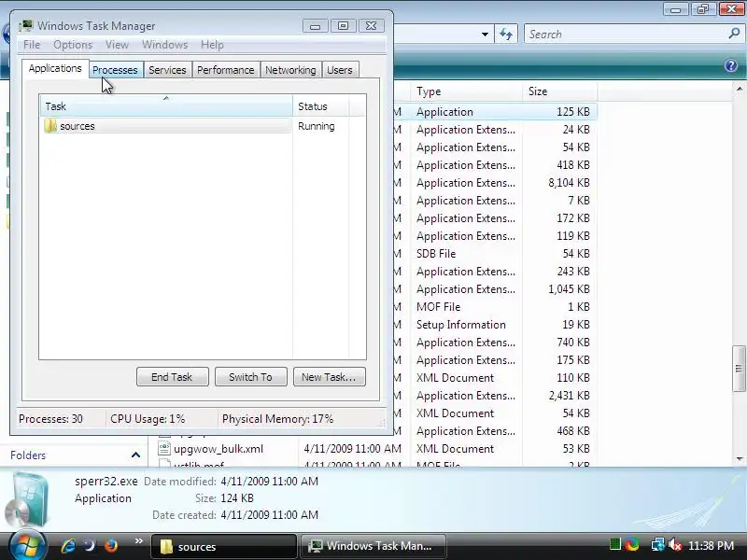Screen dimensions: 747x560
Task: Click in the Explorer Search field
Action: click(627, 35)
